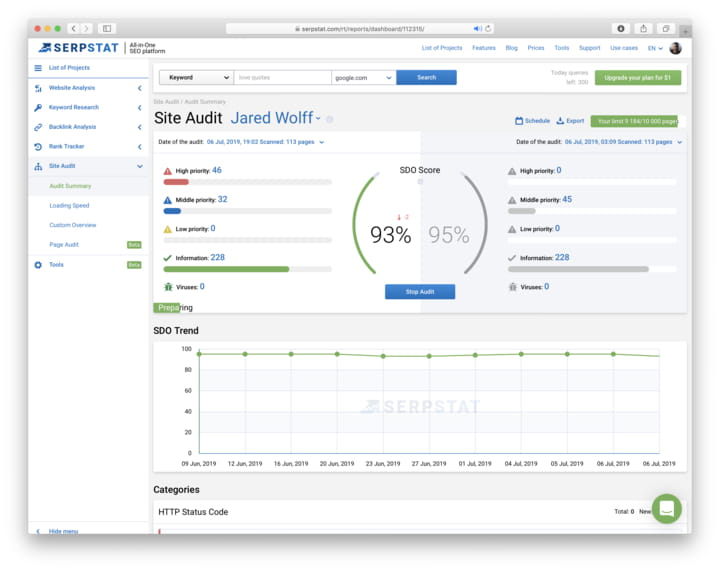Open the Keyword search type dropdown
Viewport: 720px width, 571px height.
pos(196,77)
